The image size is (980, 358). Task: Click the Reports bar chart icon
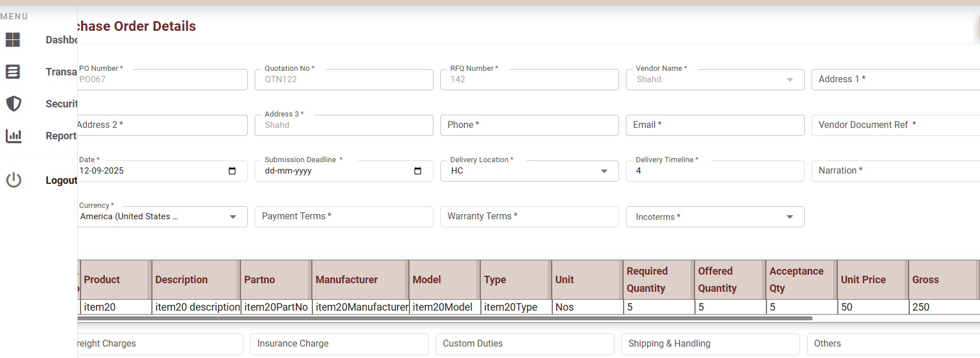click(13, 136)
